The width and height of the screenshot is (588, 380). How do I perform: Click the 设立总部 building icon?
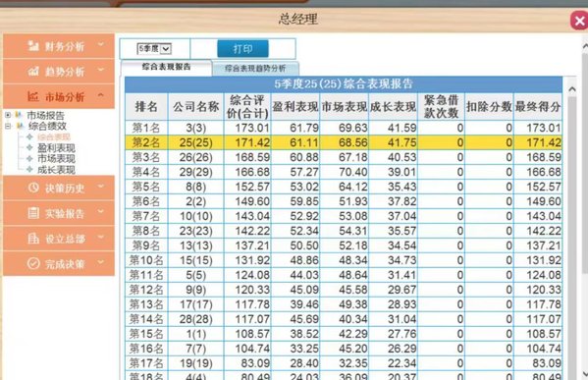coord(33,239)
